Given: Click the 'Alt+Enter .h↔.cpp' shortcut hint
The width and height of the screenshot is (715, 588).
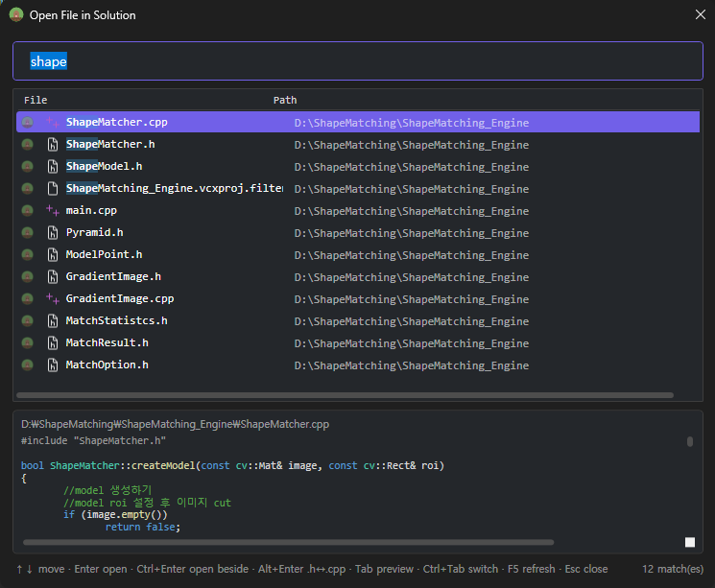Looking at the screenshot, I should tap(302, 569).
